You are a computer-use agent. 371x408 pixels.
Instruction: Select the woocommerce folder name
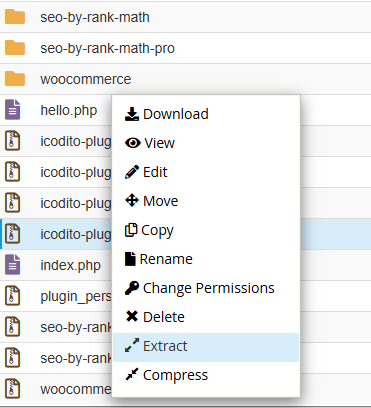pyautogui.click(x=86, y=79)
